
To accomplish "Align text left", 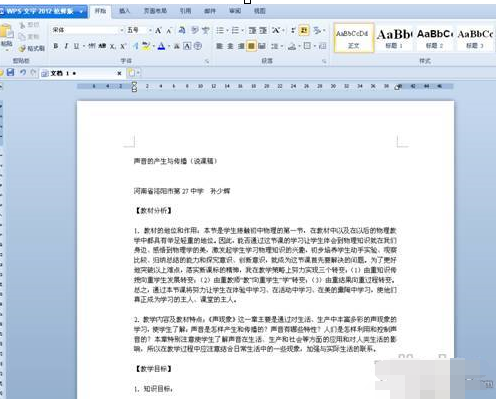I will pos(219,46).
